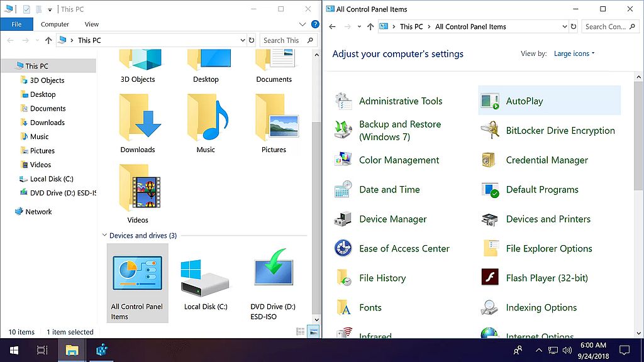Refresh the Control Panel window

(574, 26)
